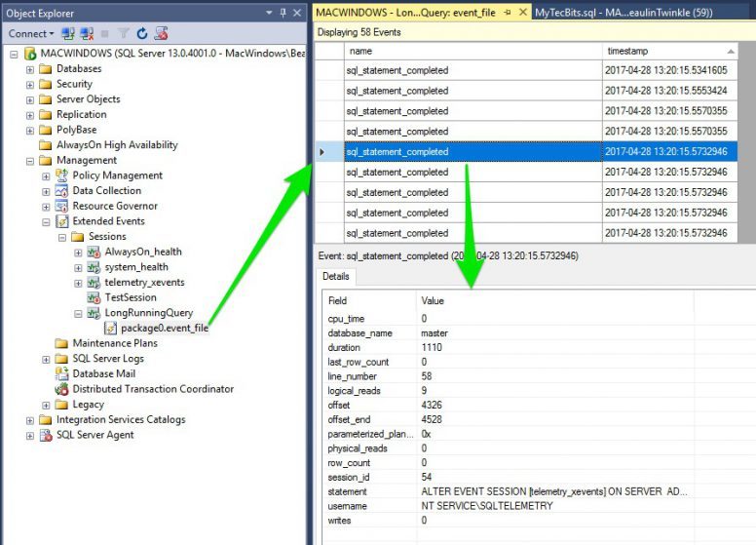756x545 pixels.
Task: Collapse the Extended Events node
Action: [x=46, y=222]
